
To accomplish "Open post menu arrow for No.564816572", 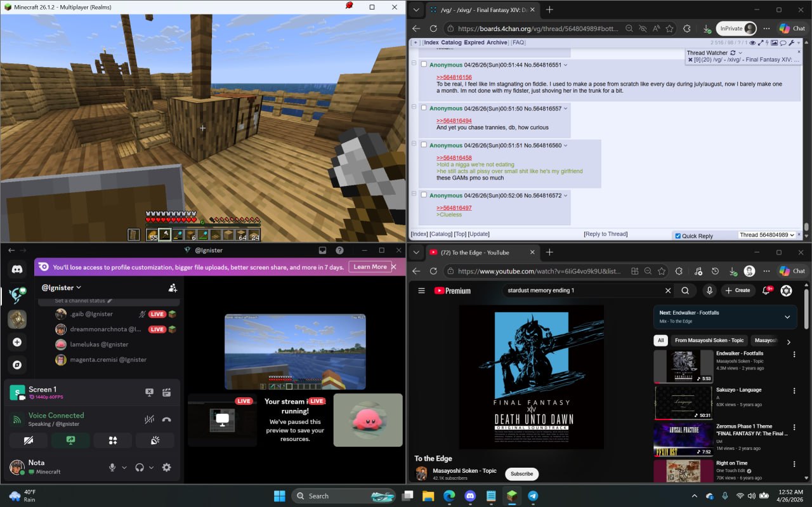I will coord(566,195).
